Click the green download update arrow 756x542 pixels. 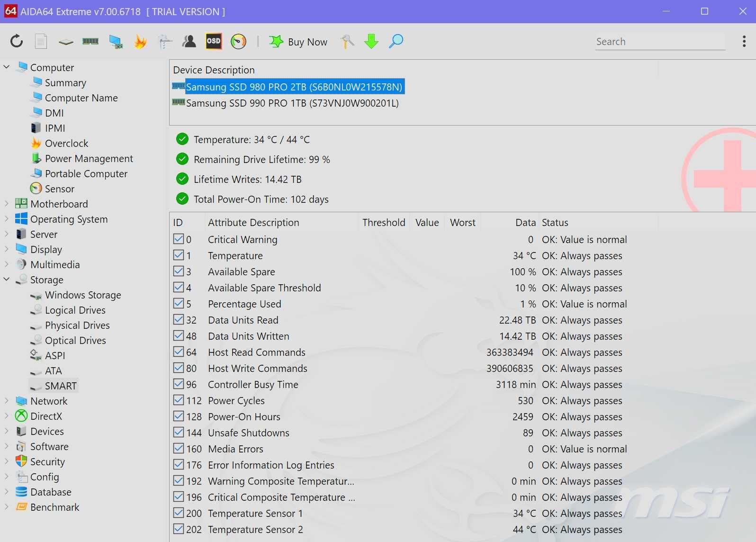371,42
